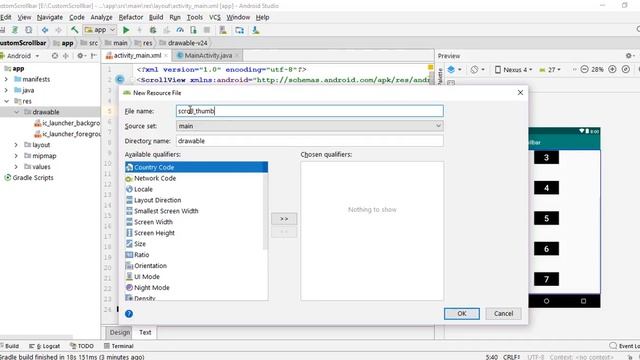
Task: Open the Nexus 4 device dropdown
Action: tap(513, 70)
